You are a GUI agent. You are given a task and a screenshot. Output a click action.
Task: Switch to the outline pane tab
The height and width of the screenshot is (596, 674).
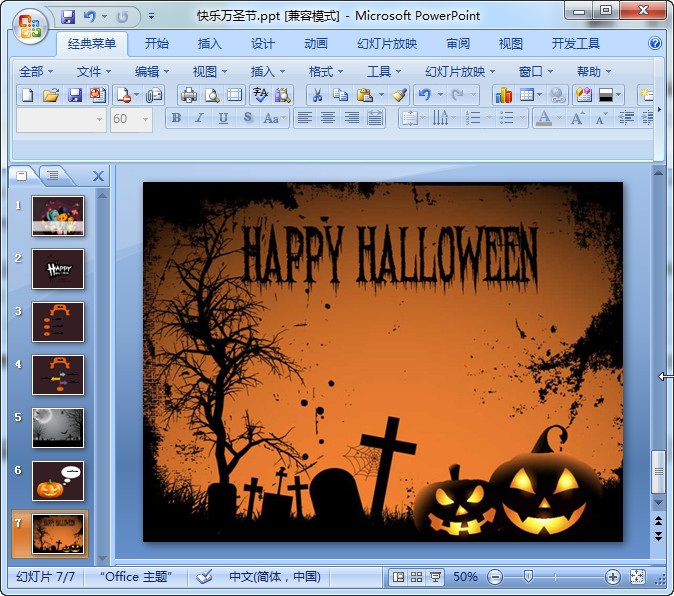coord(53,175)
